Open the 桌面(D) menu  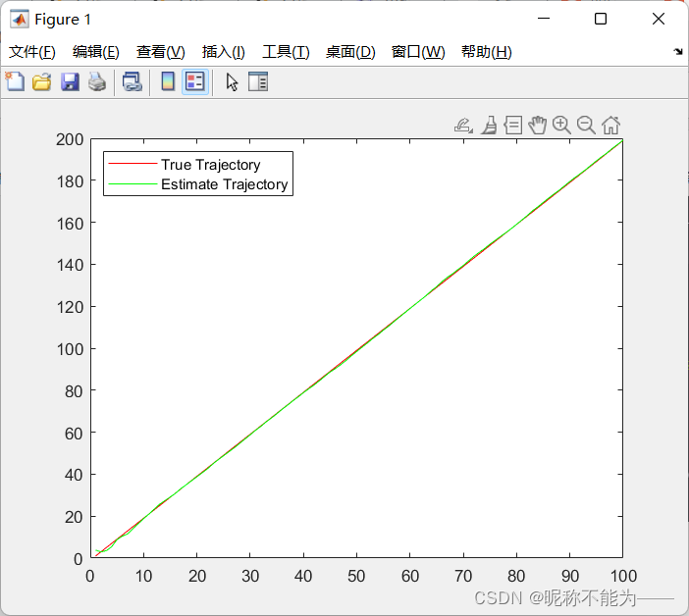pyautogui.click(x=350, y=52)
